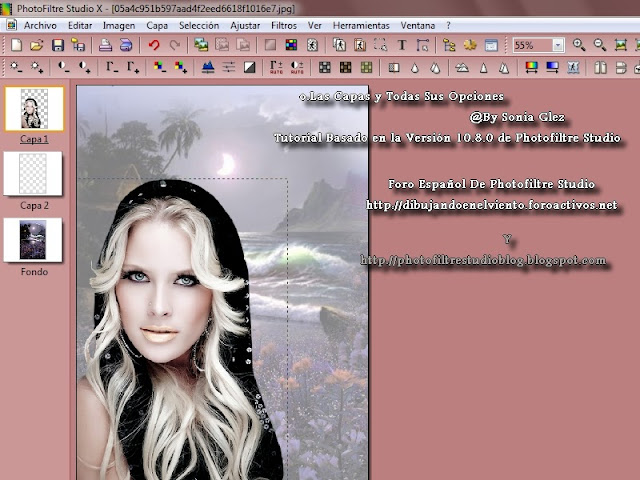Open the Editar menu
Viewport: 640px width, 480px height.
(80, 25)
